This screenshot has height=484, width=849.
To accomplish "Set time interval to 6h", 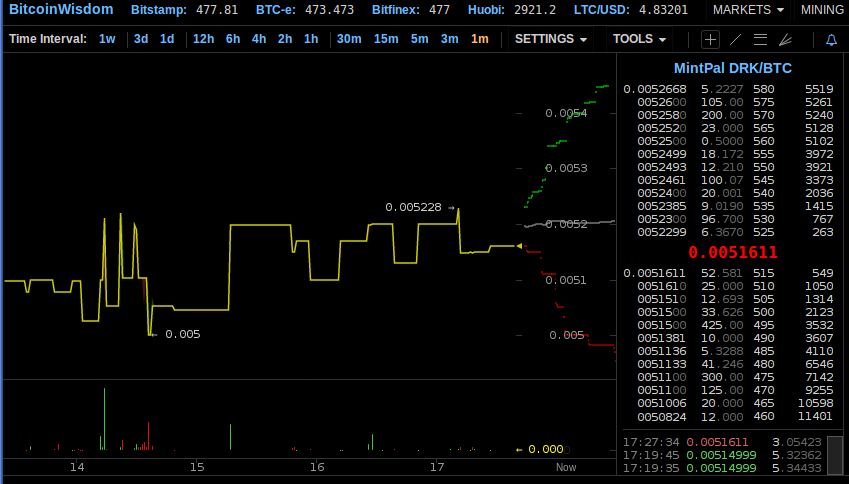I will click(x=233, y=39).
